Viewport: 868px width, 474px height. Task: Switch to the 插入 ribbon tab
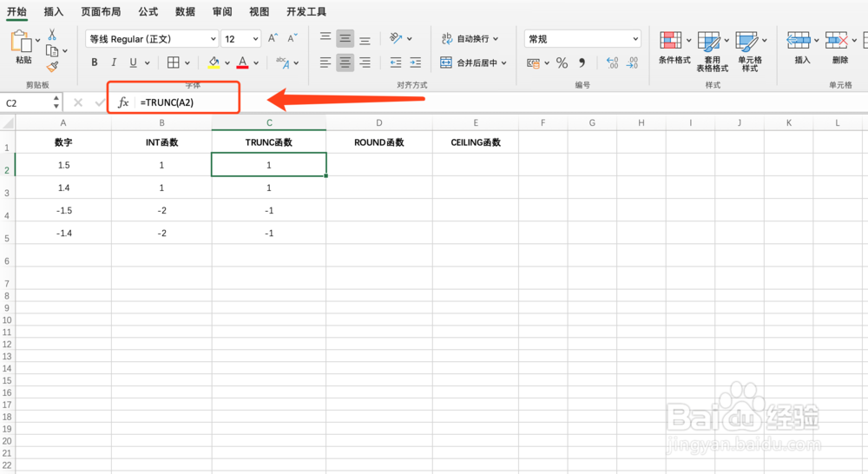pos(54,11)
